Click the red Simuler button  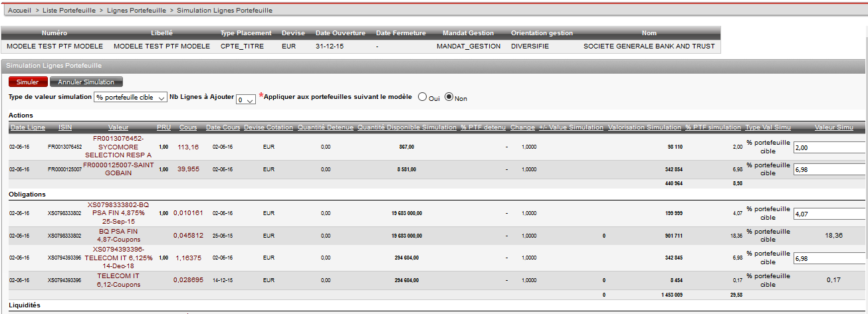(28, 82)
